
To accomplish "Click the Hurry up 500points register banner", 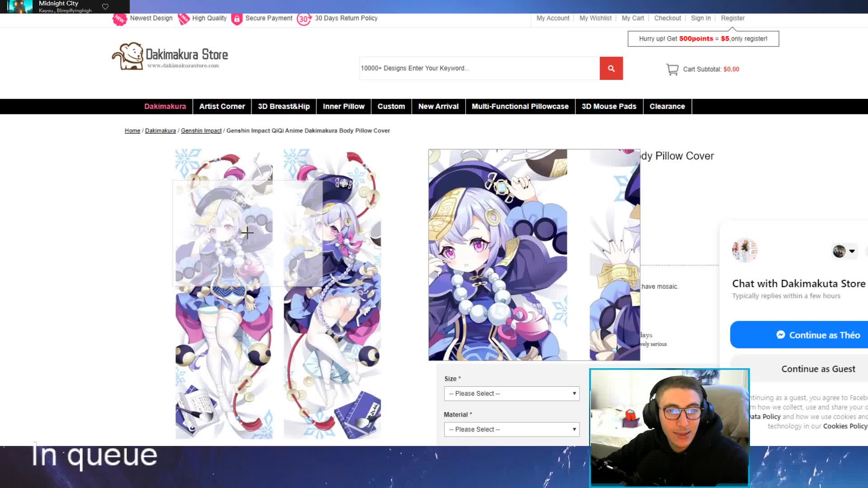I will click(x=703, y=39).
